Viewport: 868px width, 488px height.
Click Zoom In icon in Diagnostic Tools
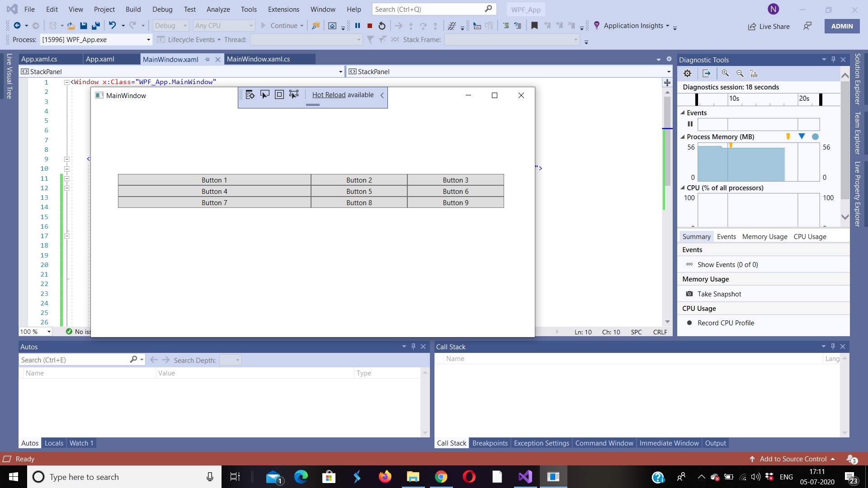pyautogui.click(x=725, y=74)
